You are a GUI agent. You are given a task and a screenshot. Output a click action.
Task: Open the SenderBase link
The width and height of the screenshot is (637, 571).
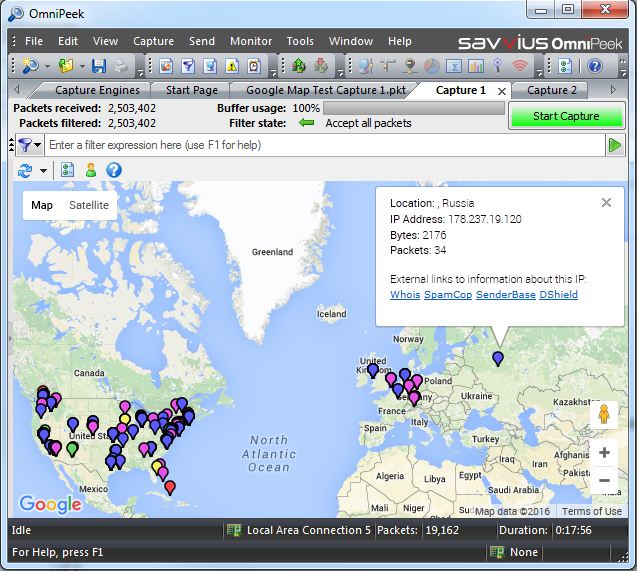[506, 295]
